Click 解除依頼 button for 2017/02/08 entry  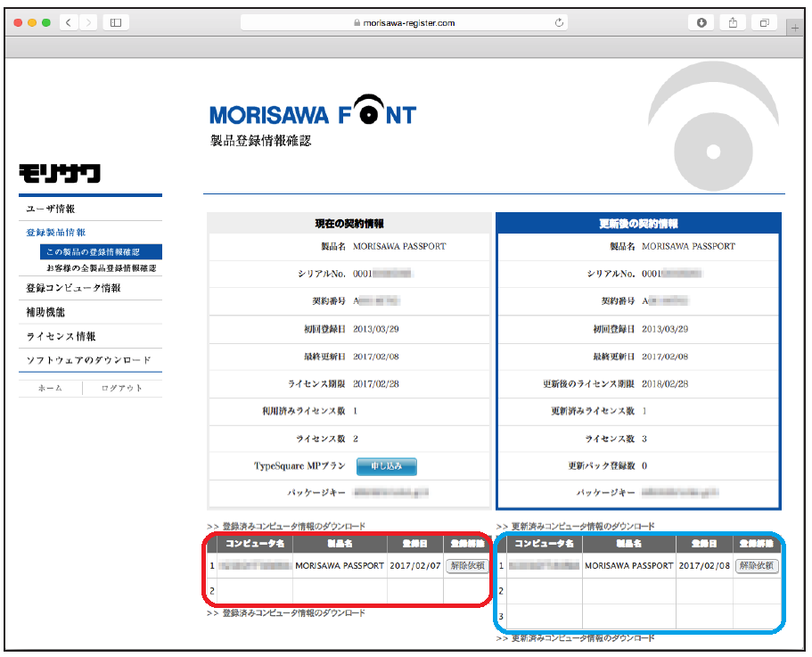point(757,565)
